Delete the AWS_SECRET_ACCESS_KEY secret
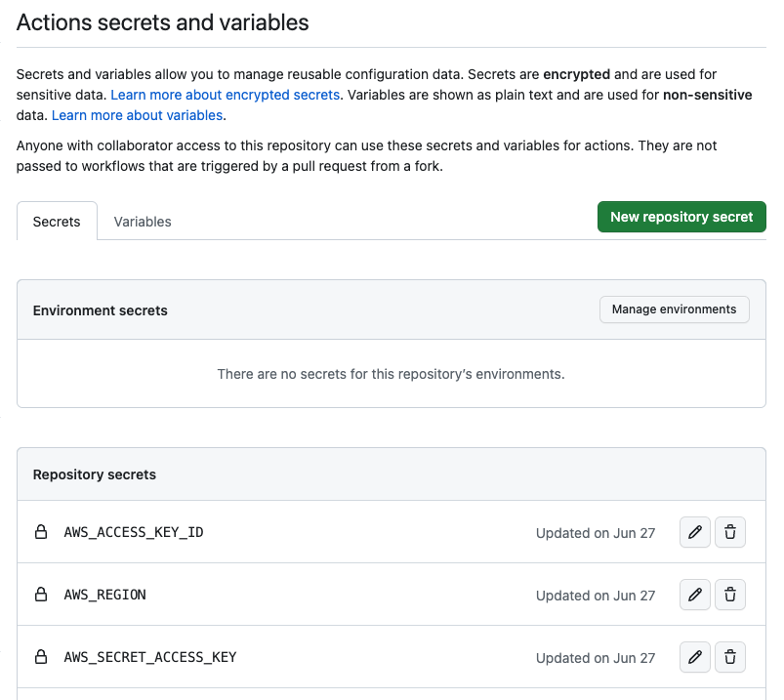 click(x=730, y=658)
